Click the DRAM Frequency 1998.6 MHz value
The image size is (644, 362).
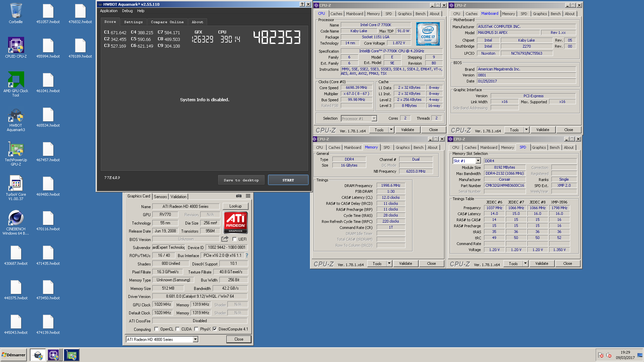(391, 185)
